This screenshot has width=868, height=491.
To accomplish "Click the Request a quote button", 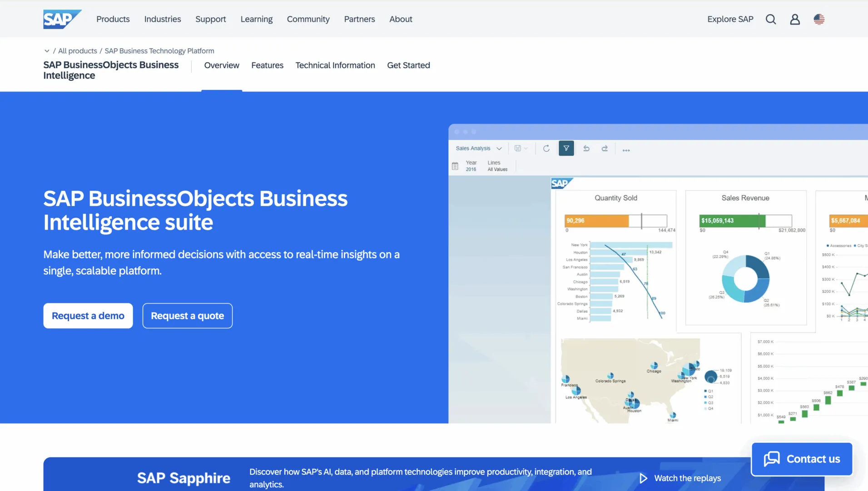I will click(187, 316).
